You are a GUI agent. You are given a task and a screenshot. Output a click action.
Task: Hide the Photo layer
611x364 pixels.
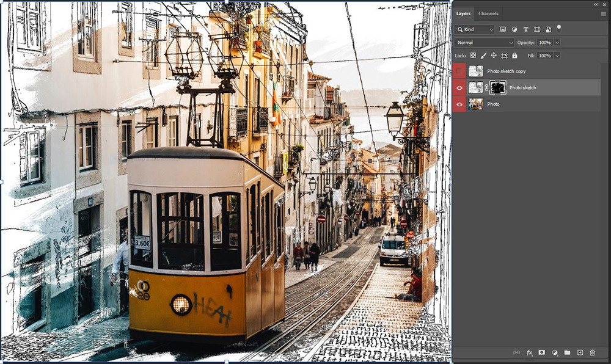pyautogui.click(x=459, y=104)
